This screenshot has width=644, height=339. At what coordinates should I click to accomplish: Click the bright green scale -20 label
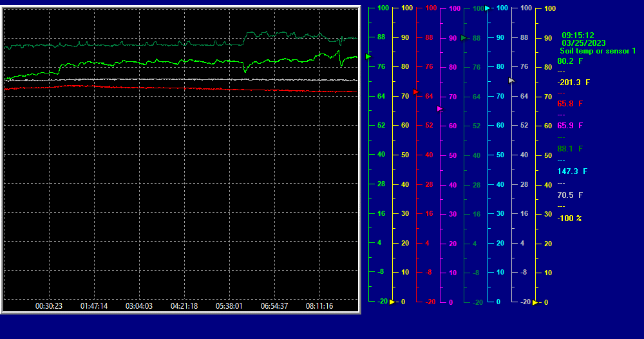pyautogui.click(x=383, y=301)
